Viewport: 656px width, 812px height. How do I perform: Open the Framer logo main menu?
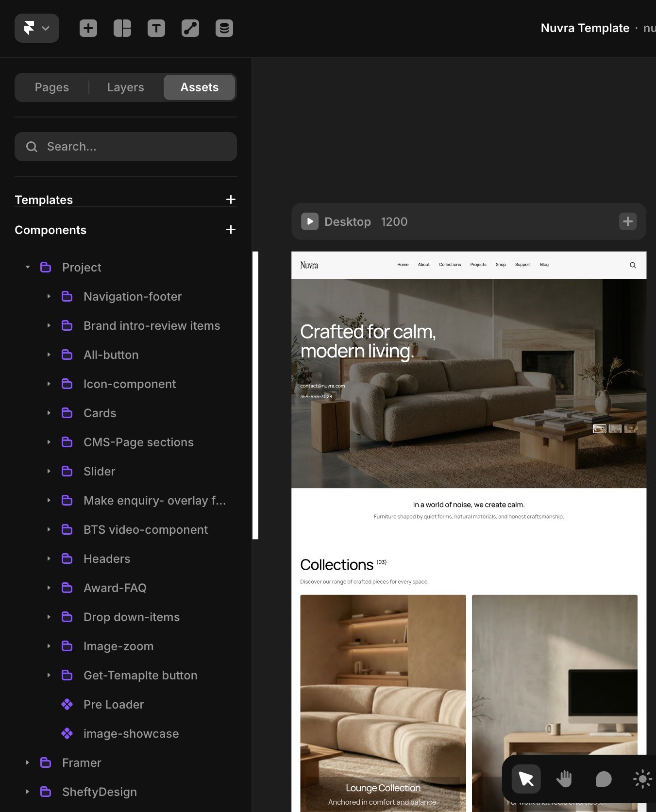(36, 28)
